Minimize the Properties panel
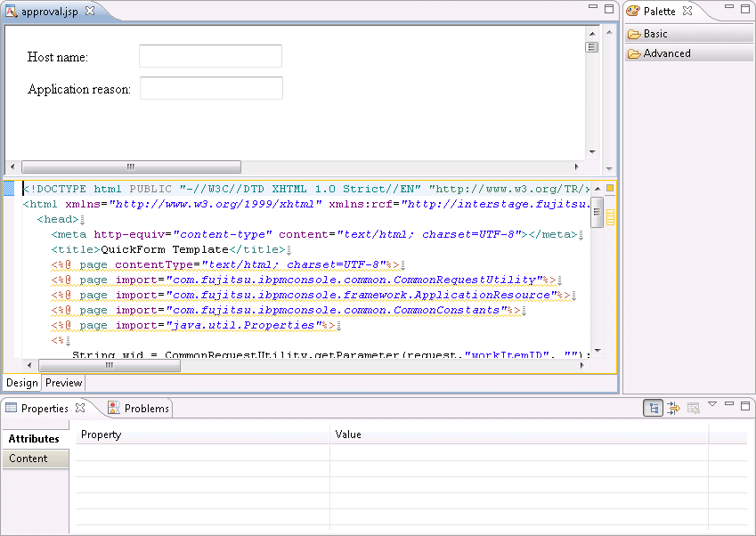This screenshot has width=756, height=536. 729,403
